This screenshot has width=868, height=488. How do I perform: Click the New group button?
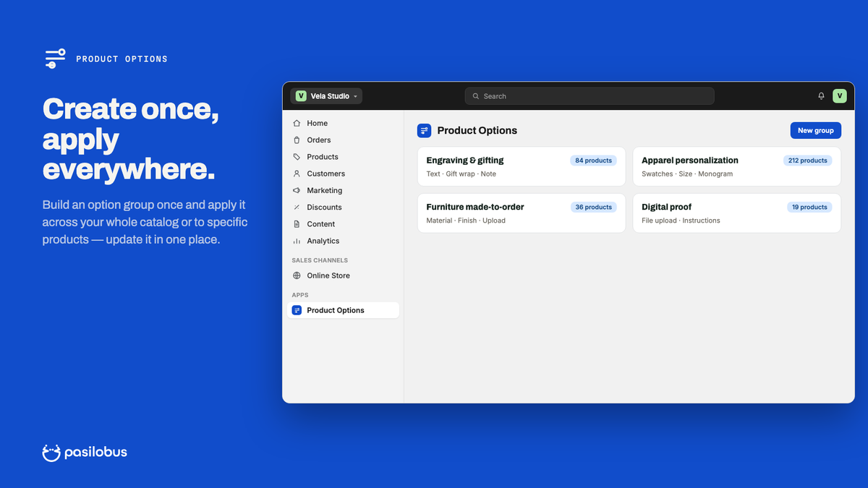click(x=815, y=131)
